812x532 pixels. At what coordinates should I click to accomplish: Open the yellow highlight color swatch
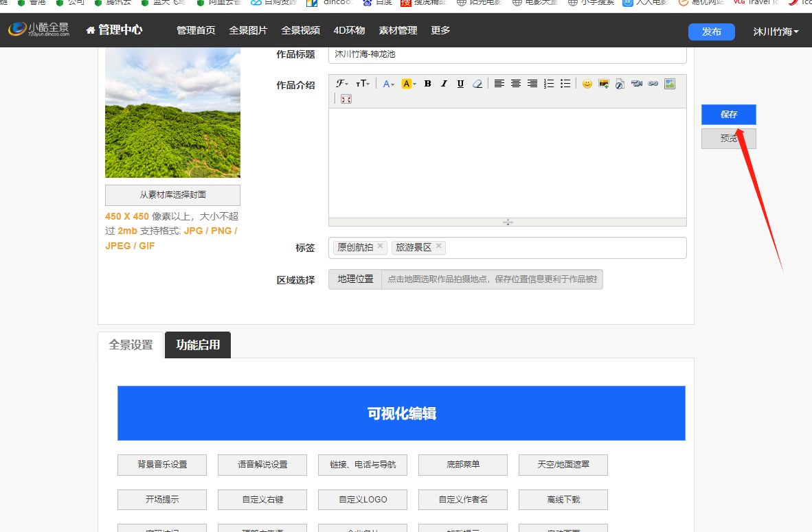[407, 84]
